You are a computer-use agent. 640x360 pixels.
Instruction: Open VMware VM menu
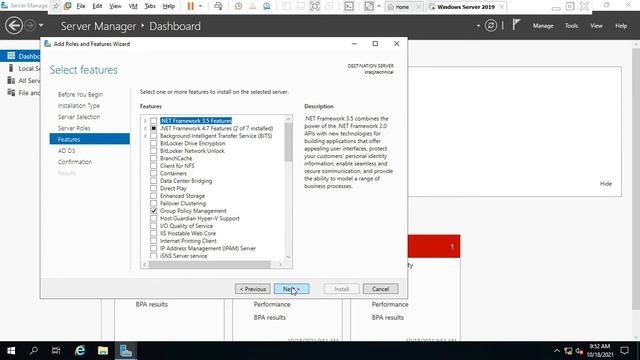[133, 6]
